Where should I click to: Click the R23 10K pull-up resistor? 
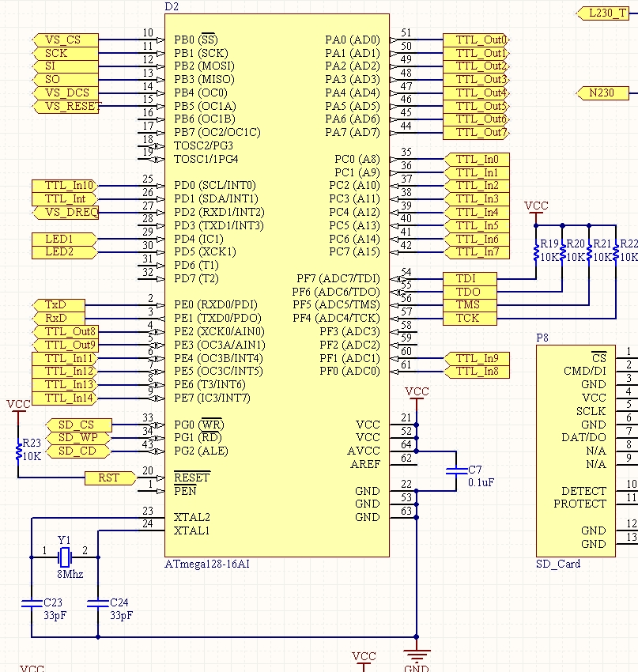[x=18, y=451]
